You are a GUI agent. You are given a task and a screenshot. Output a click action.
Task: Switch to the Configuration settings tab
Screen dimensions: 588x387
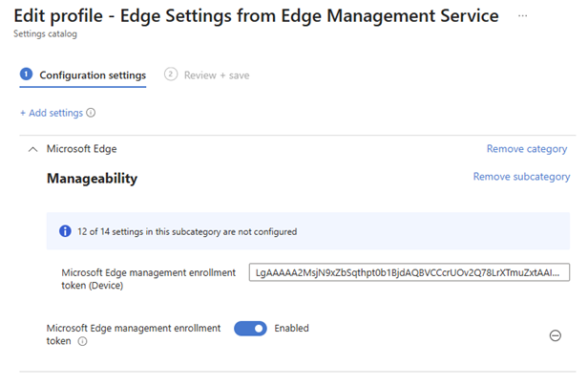pos(93,75)
